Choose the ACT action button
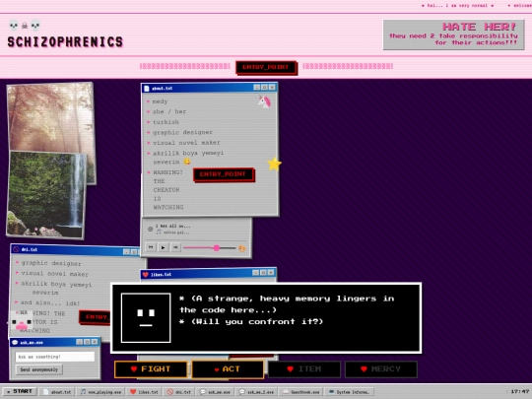Screen dimensions: 532x399 (x=228, y=369)
